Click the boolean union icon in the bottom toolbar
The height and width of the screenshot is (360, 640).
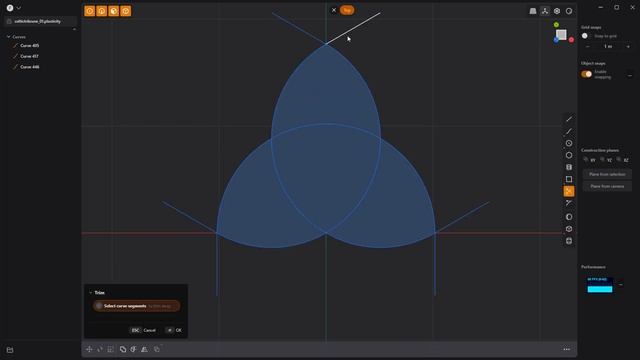click(x=123, y=349)
